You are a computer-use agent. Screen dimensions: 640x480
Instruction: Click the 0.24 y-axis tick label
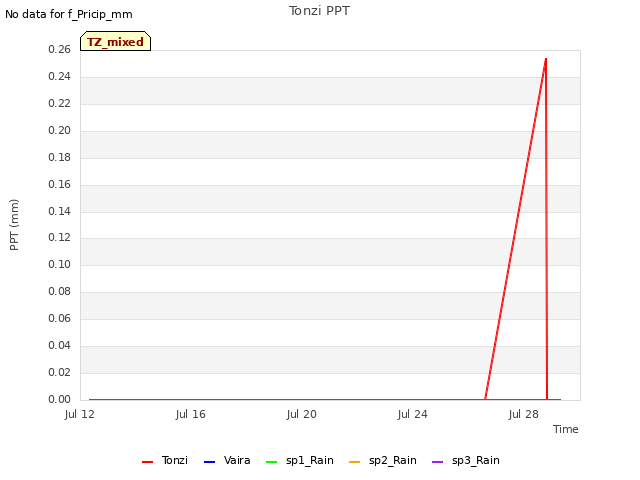click(x=60, y=76)
